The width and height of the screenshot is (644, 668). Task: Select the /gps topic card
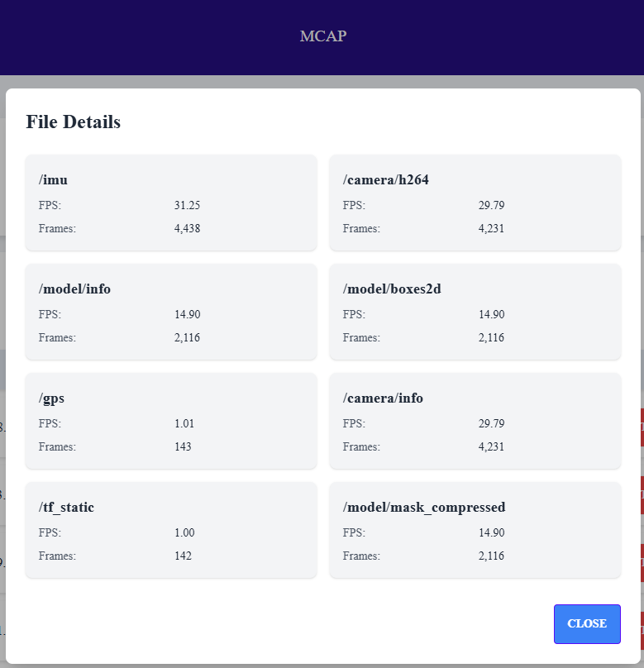pos(171,421)
